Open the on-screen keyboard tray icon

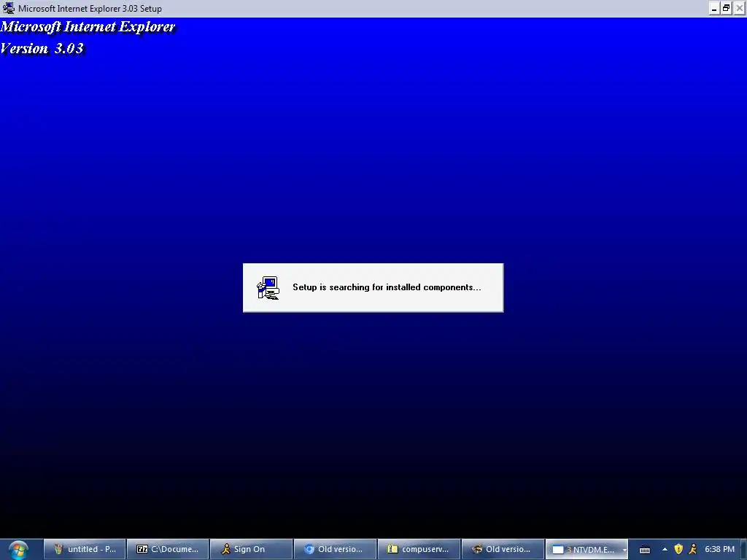pos(645,550)
